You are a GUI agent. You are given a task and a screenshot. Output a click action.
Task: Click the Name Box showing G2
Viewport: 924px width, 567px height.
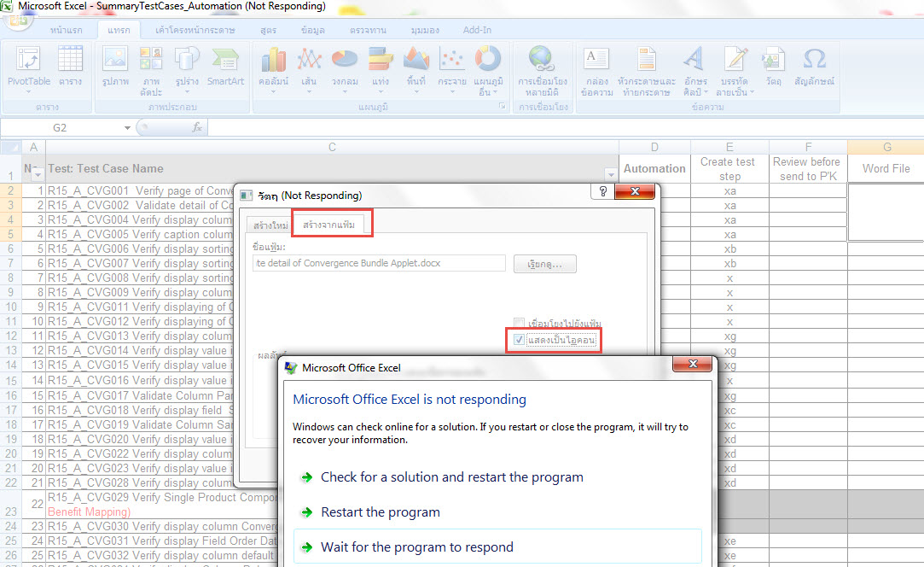click(60, 127)
